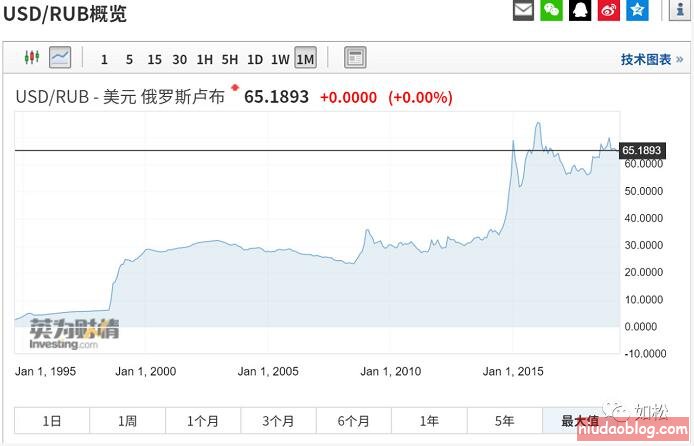This screenshot has height=446, width=694.
Task: Set chart interval to 1W
Action: point(280,59)
